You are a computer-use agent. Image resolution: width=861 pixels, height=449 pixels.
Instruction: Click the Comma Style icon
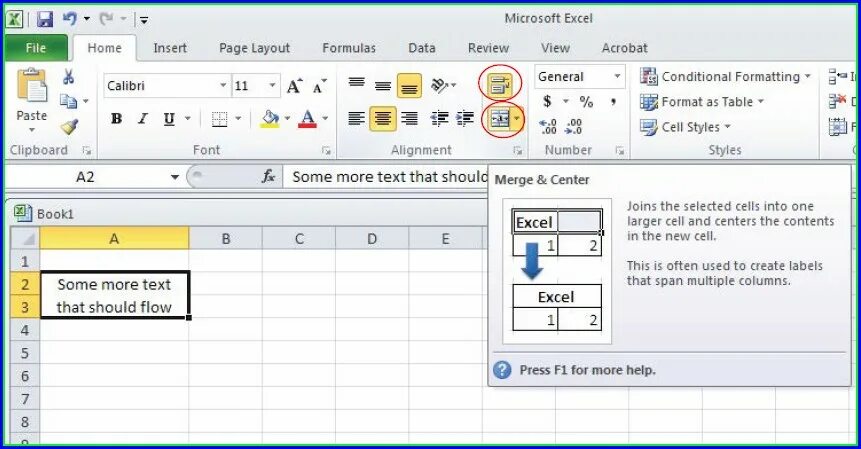[x=613, y=102]
